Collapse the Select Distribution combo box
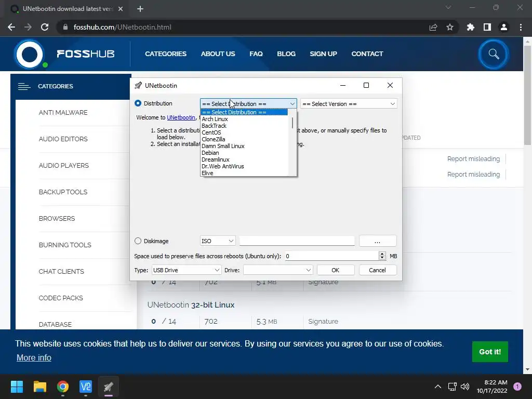This screenshot has height=399, width=532. [248, 104]
